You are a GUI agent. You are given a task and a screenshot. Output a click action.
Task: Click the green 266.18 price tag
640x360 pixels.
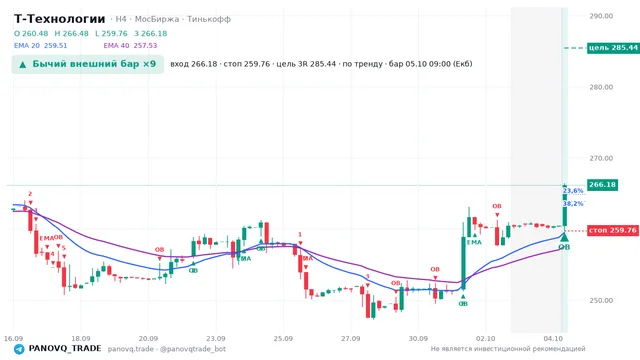point(602,185)
